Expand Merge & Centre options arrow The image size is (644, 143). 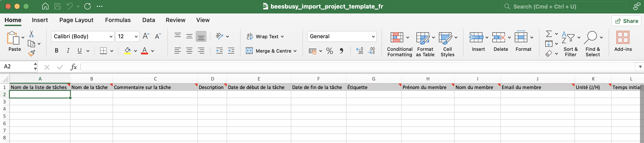coord(295,51)
